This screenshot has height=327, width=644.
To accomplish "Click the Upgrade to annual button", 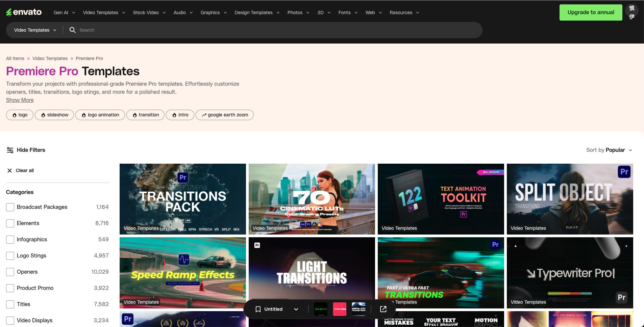I will 591,12.
